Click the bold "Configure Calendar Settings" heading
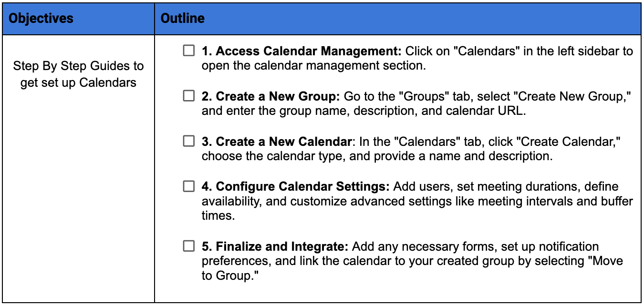The image size is (644, 306). click(x=296, y=186)
